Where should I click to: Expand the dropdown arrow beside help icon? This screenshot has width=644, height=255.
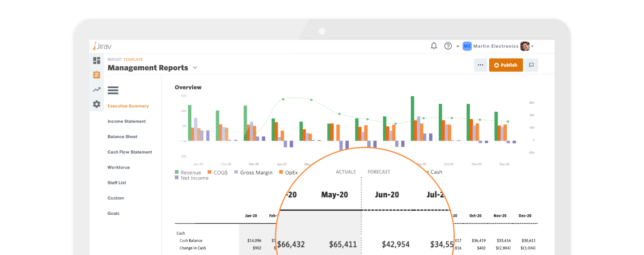458,47
